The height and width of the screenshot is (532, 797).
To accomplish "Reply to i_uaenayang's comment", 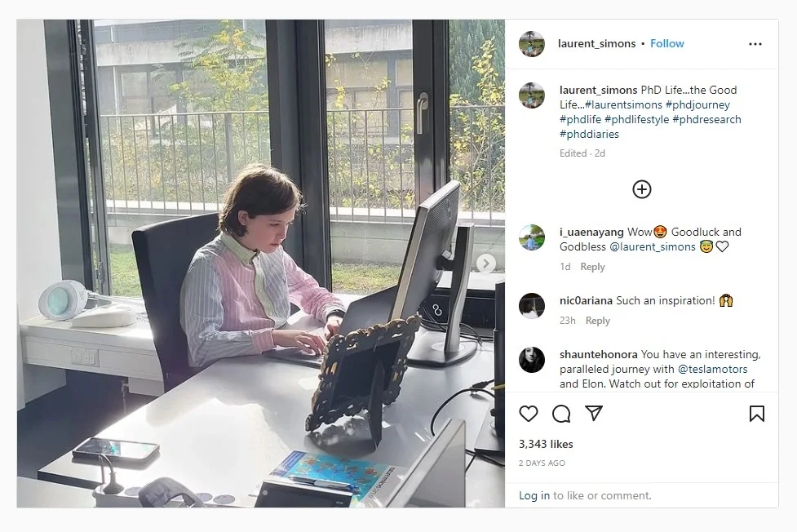I will pos(593,267).
